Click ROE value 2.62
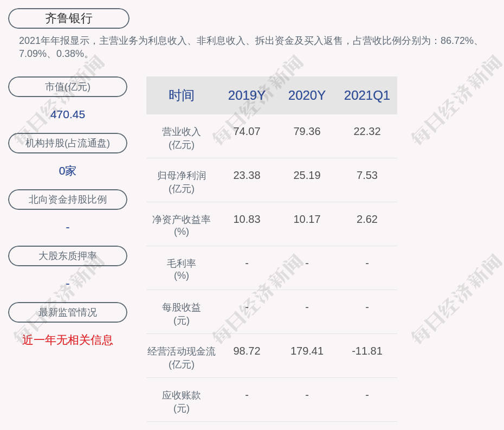This screenshot has height=430, width=504. (x=367, y=220)
